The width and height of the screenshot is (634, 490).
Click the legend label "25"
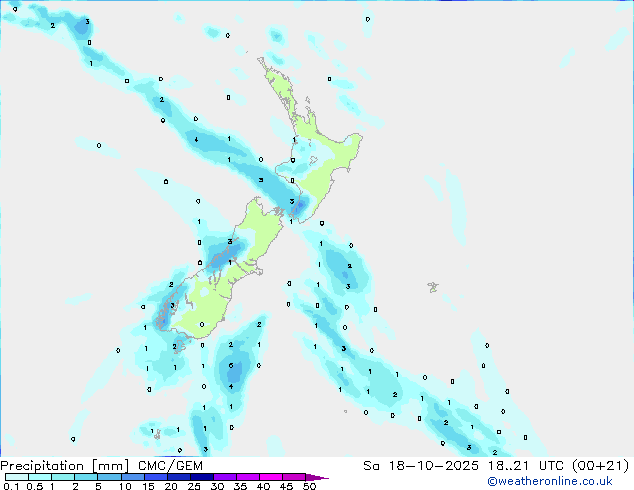(194, 486)
